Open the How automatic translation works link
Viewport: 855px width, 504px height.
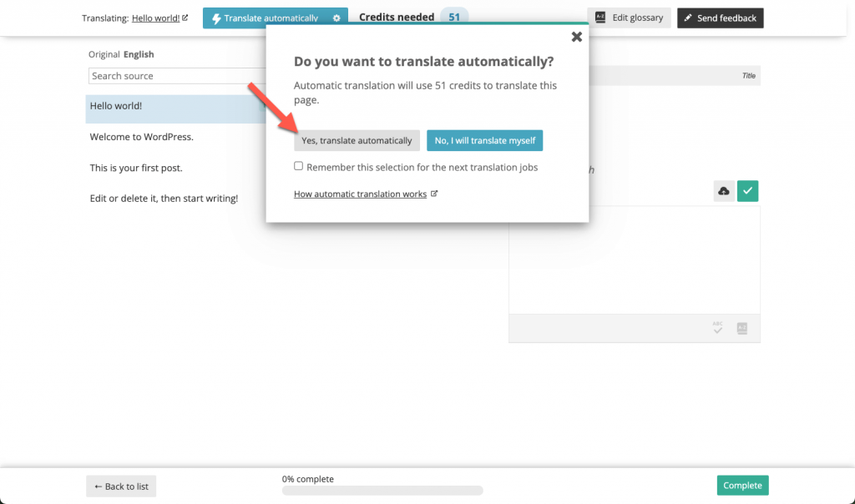pos(361,194)
